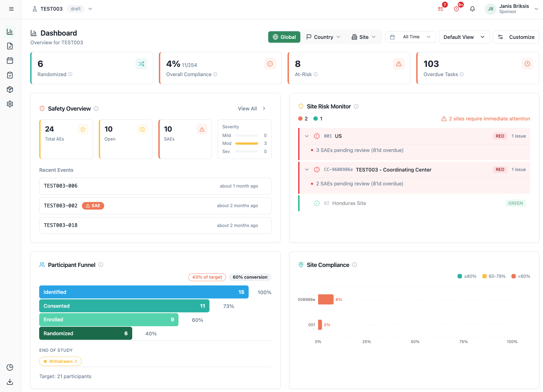Click the clock icon on Overdue Tasks card
Image resolution: width=543 pixels, height=392 pixels.
[527, 64]
